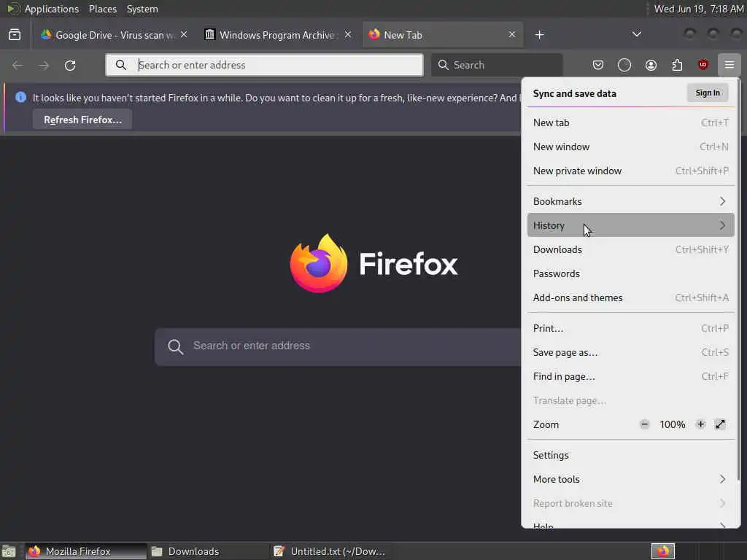Open a new tab with plus icon
Screen dimensions: 747x560
point(539,35)
